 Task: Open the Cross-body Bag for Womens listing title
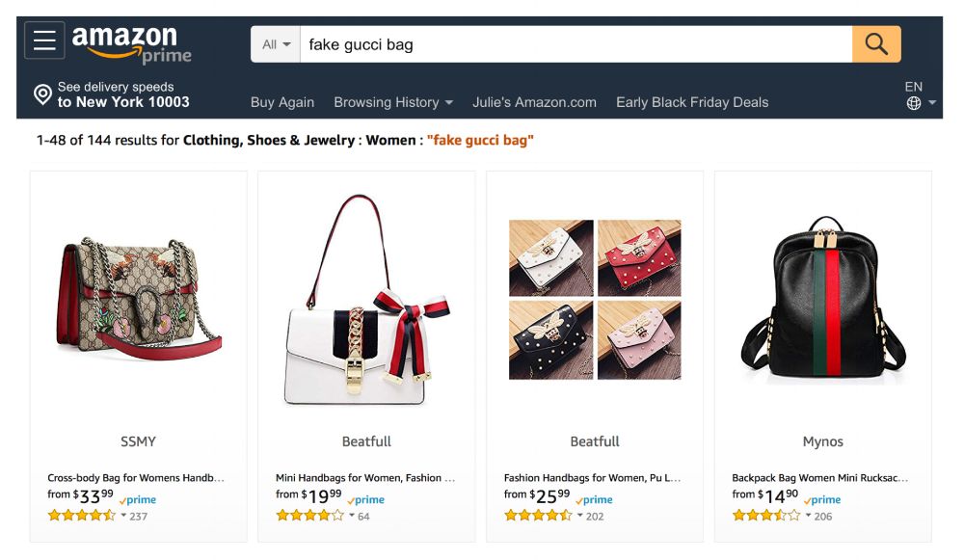[x=136, y=477]
